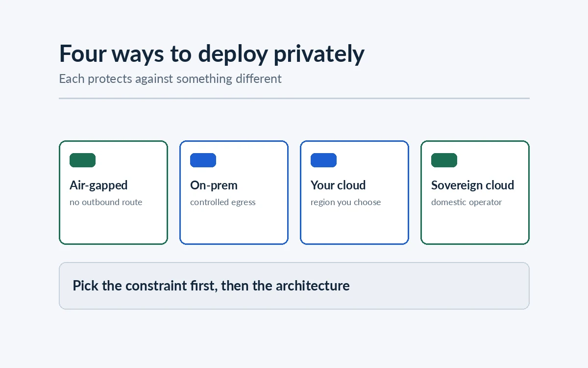This screenshot has height=368, width=588.
Task: Click the heading "Four ways to deploy privately"
Action: coord(212,53)
